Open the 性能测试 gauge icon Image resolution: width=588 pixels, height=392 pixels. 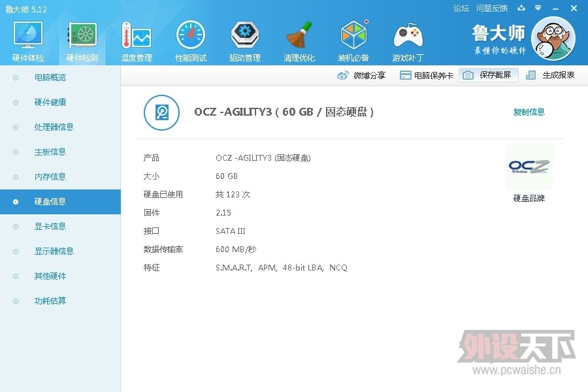point(191,41)
